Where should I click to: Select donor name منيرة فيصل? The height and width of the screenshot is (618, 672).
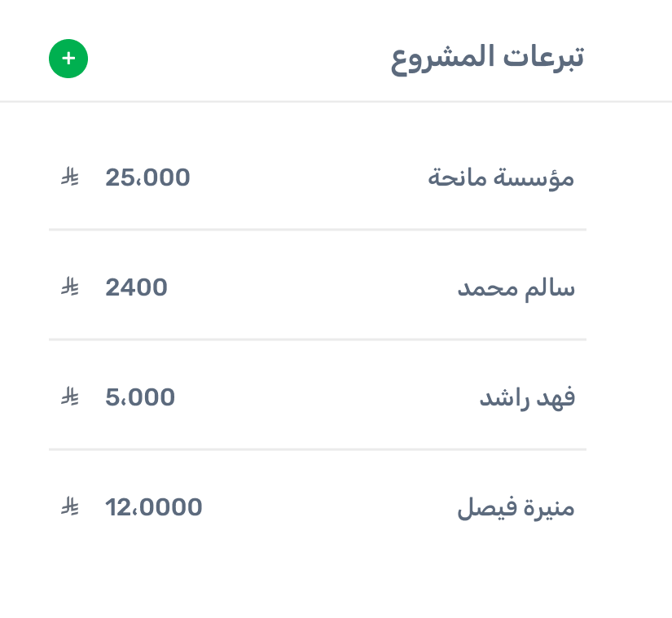point(516,509)
